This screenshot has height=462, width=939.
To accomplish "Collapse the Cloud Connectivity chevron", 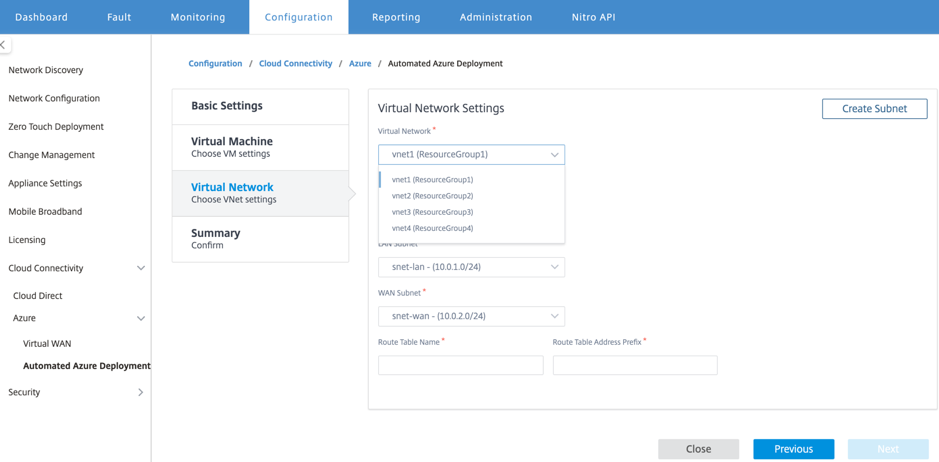I will 141,268.
